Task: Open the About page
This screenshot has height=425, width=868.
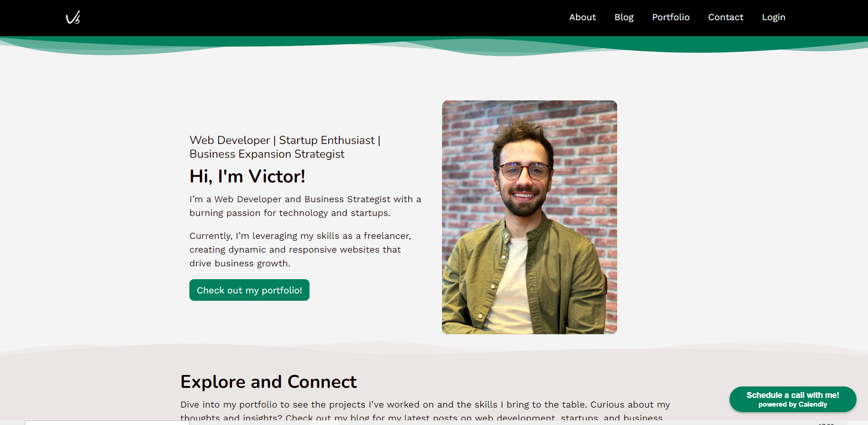Action: [582, 17]
